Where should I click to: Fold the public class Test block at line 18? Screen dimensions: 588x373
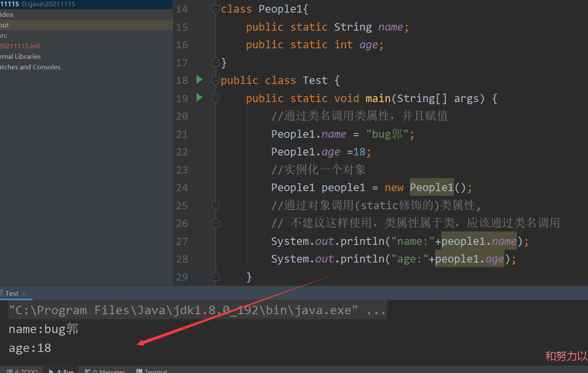216,80
